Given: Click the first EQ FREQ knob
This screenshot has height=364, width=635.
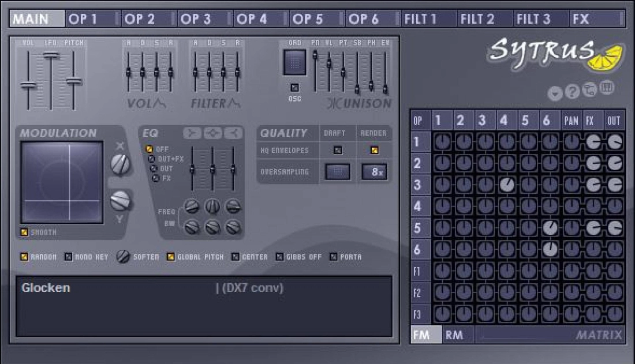Looking at the screenshot, I should pyautogui.click(x=192, y=207).
